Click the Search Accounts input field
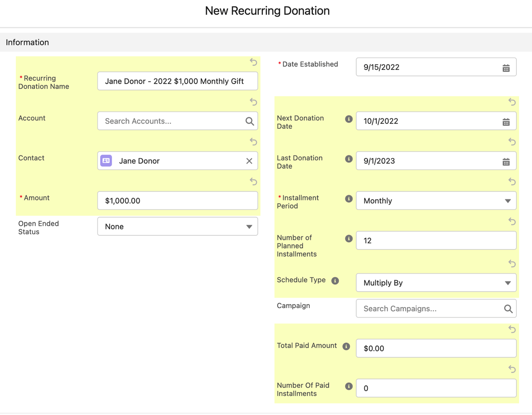 177,121
